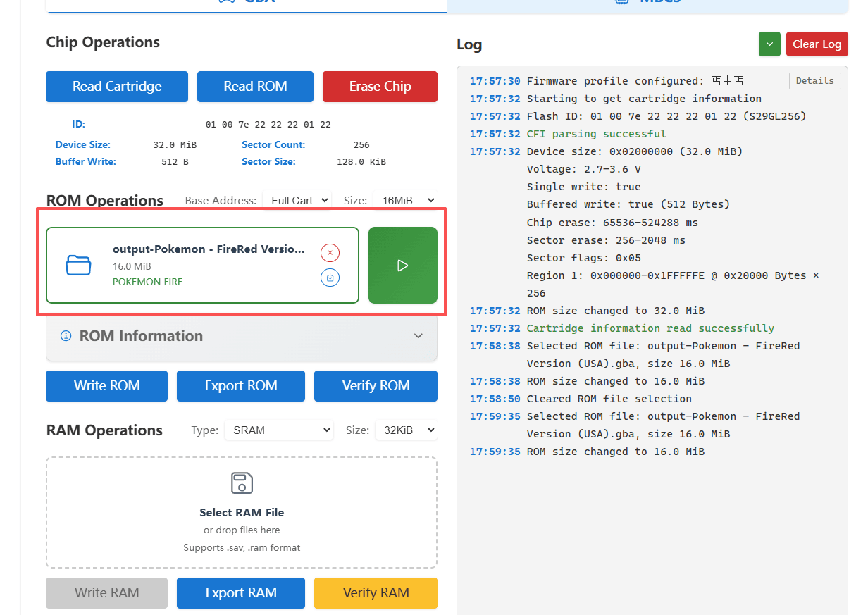Click the chip ID value 01 00 7e 22
868x615 pixels.
[x=268, y=125]
